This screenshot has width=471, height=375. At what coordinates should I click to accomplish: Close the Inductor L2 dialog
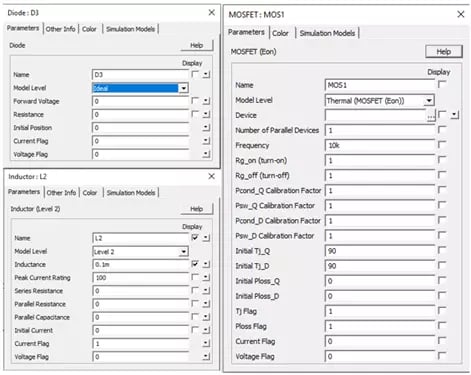[x=211, y=176]
